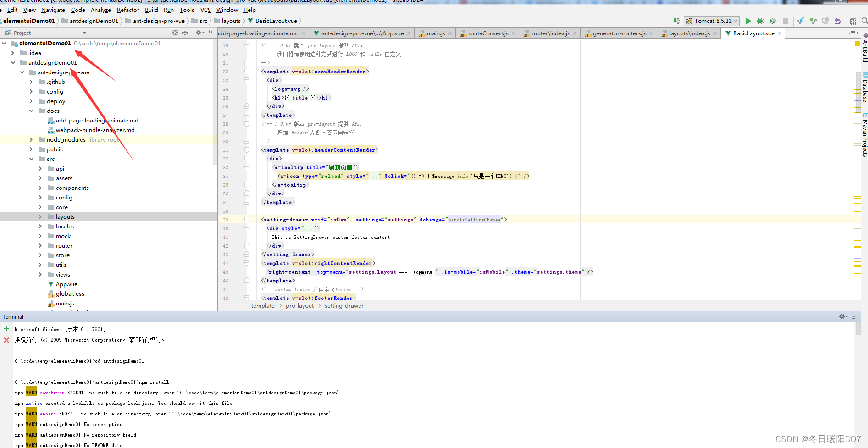Click the Update Project VCS icon
The height and width of the screenshot is (448, 868).
click(x=801, y=21)
